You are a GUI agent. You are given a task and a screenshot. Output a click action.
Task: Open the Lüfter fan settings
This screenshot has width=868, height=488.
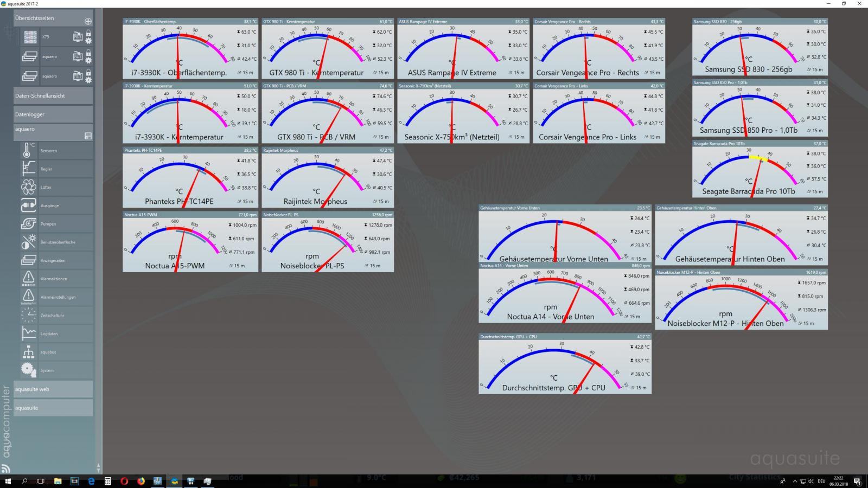click(x=28, y=187)
